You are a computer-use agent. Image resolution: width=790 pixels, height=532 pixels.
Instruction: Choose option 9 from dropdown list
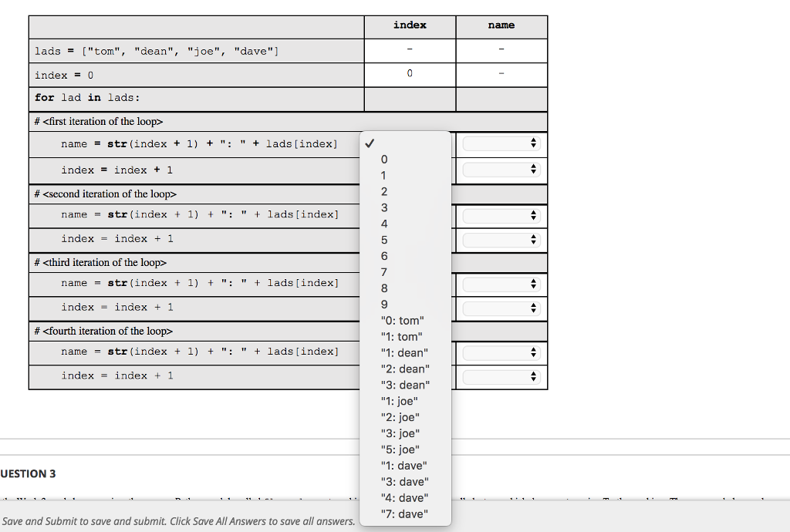pyautogui.click(x=405, y=305)
